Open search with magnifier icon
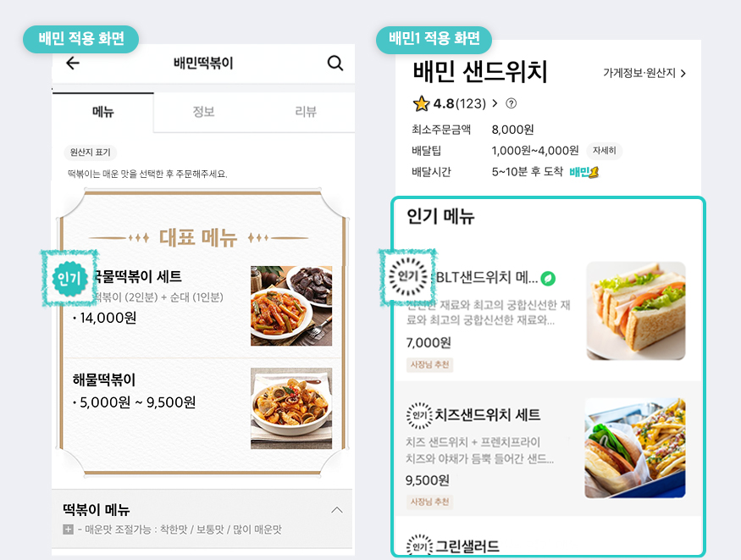 (x=335, y=63)
